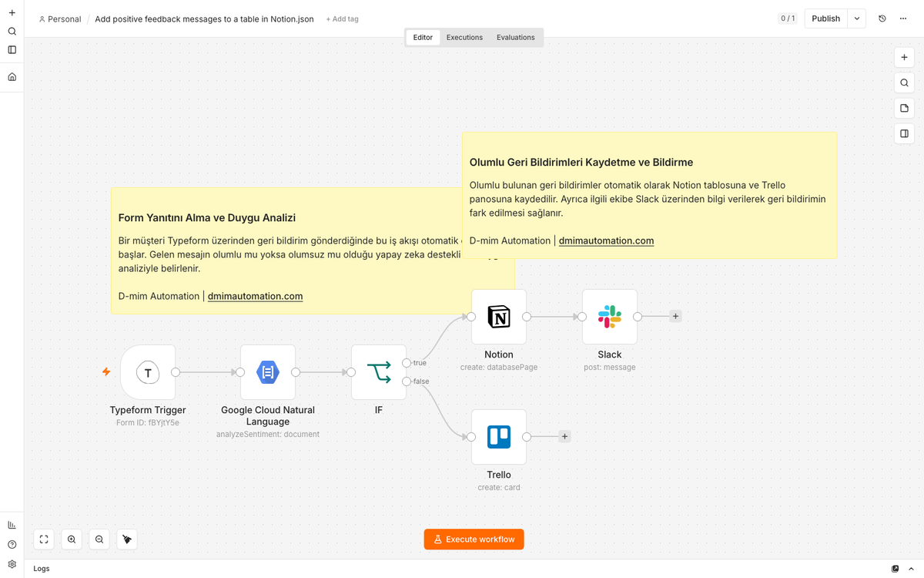Viewport: 924px width, 578px height.
Task: Open dmimautomation.com link in right sticky note
Action: pos(606,240)
